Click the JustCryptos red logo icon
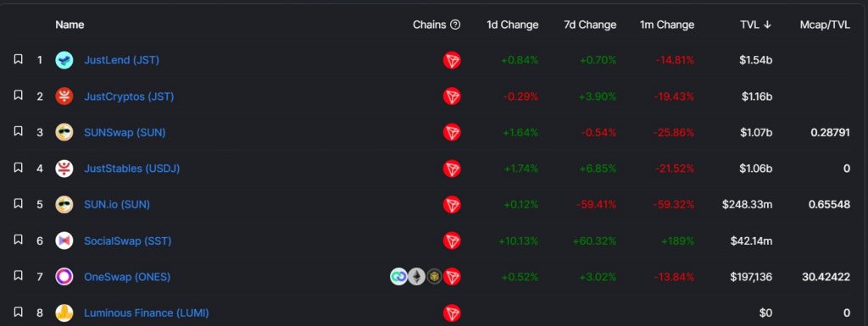Image resolution: width=868 pixels, height=326 pixels. pyautogui.click(x=64, y=97)
